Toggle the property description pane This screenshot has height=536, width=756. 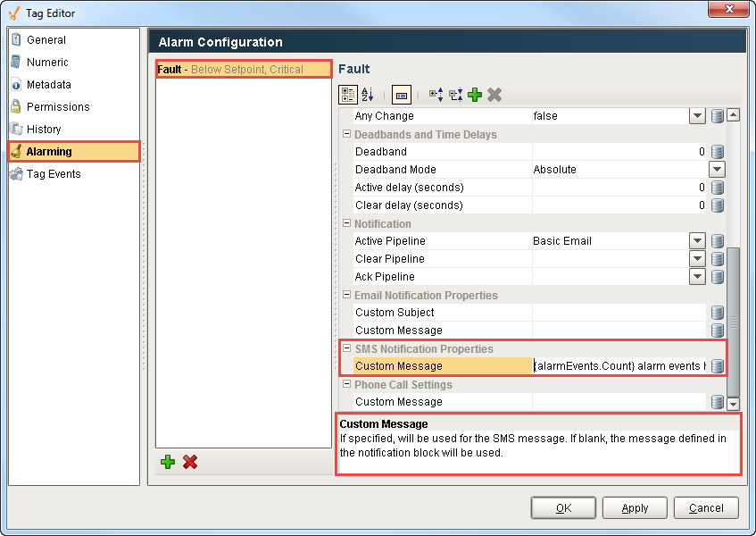[402, 95]
